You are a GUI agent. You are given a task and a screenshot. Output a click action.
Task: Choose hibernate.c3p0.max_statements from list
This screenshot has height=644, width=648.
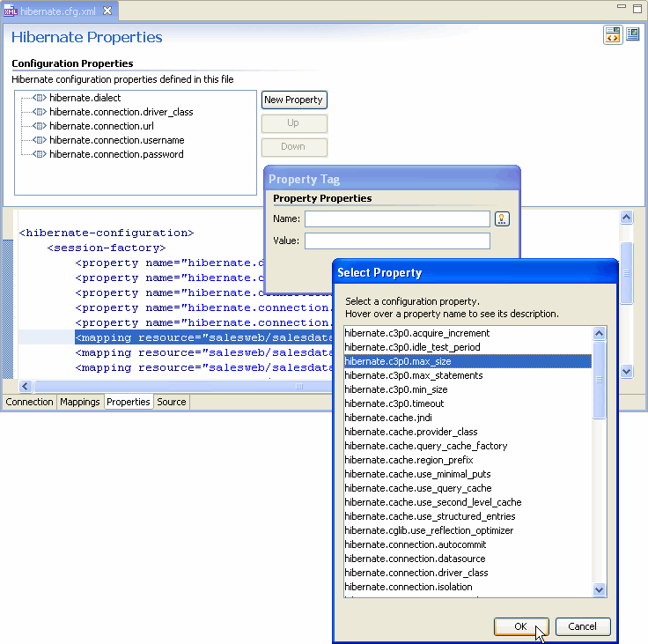click(x=468, y=375)
